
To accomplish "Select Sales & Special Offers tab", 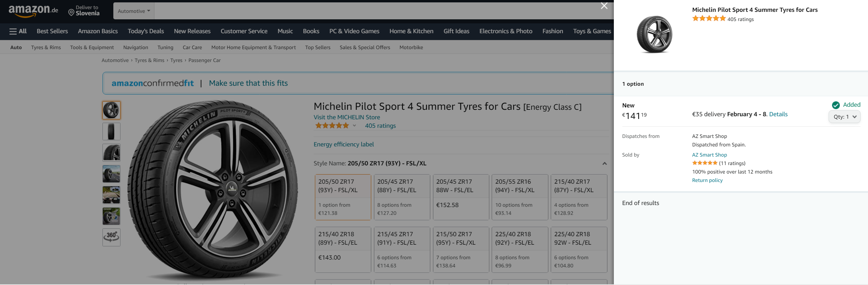I will [x=365, y=47].
